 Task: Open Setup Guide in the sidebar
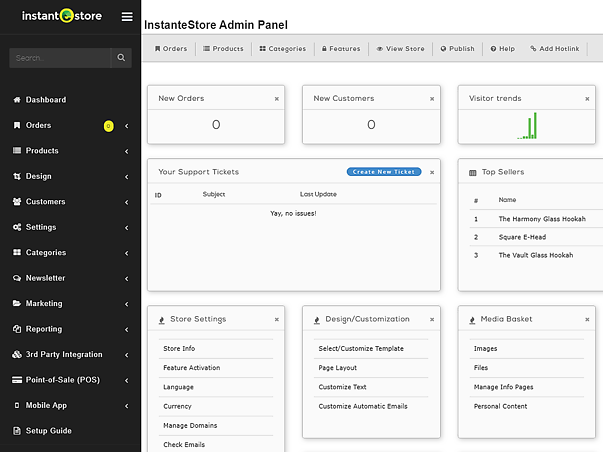coord(49,431)
